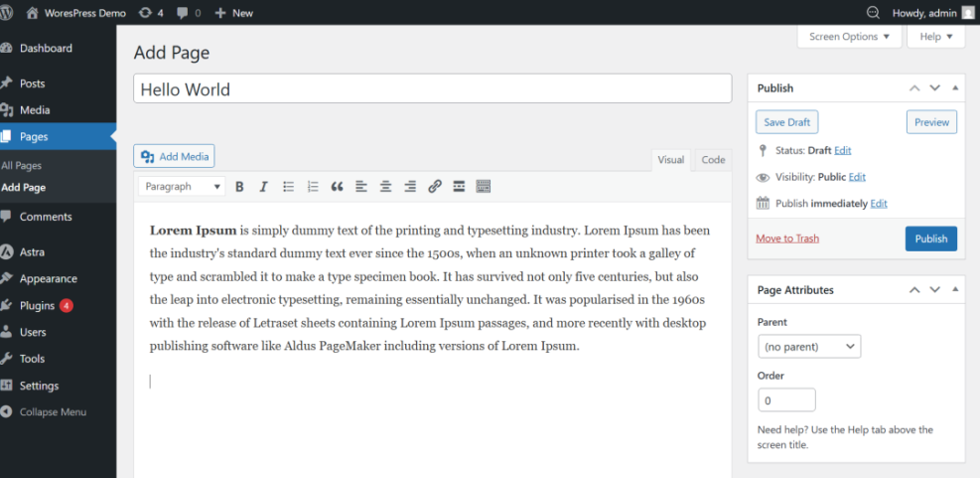Edit the Publish immediately date
980x478 pixels.
click(879, 204)
